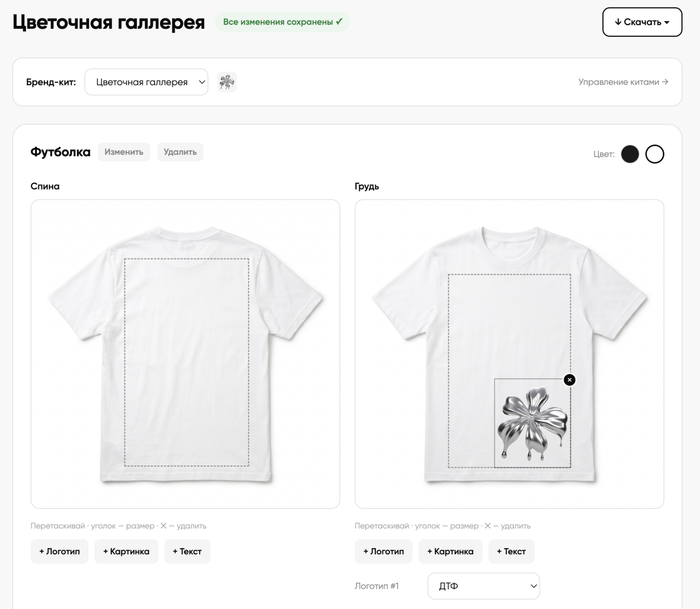Add a picture to the Грудь side
The height and width of the screenshot is (609, 700).
click(450, 551)
